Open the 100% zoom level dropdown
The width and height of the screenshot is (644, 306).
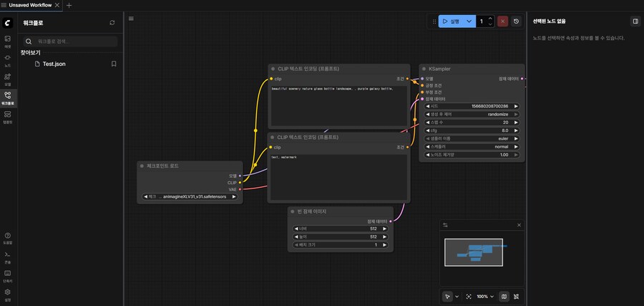click(x=485, y=296)
